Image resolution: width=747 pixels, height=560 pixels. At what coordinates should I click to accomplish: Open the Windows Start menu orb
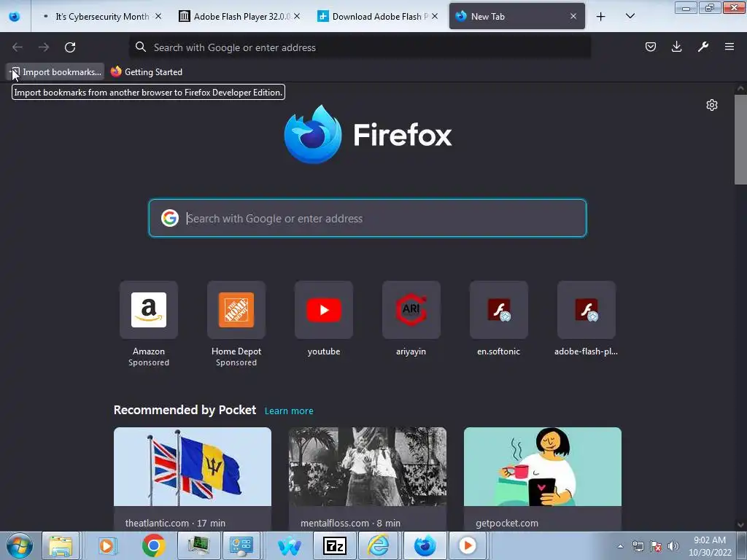click(20, 545)
